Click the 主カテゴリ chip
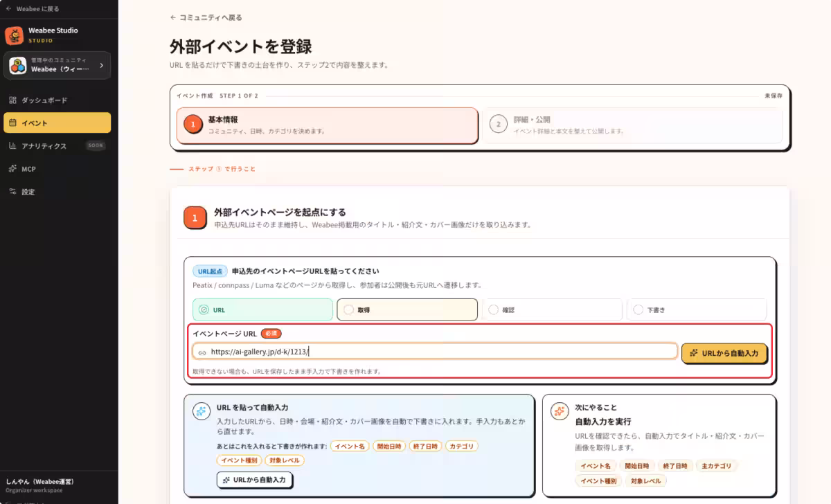This screenshot has width=831, height=504. pos(715,467)
